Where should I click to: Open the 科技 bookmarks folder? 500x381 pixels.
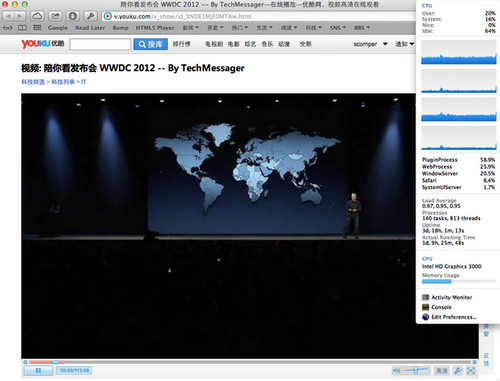pos(313,28)
